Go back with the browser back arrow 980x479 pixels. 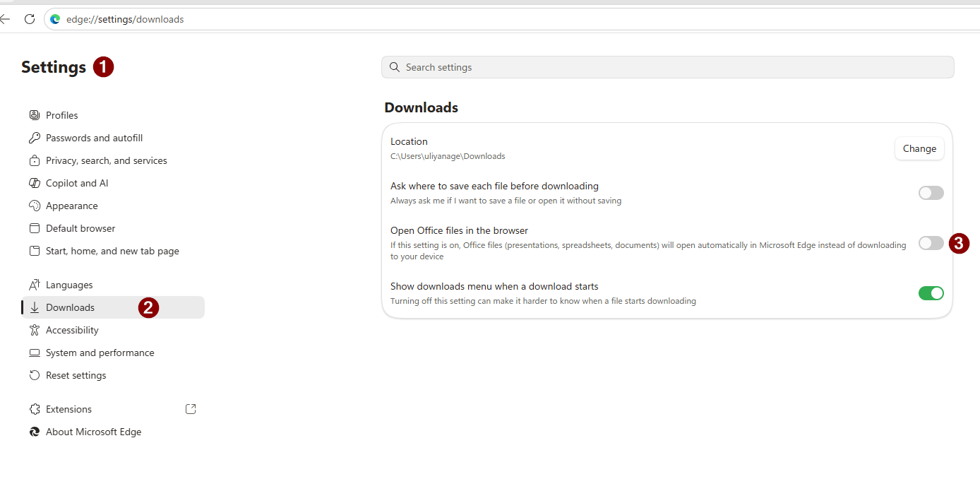(5, 19)
